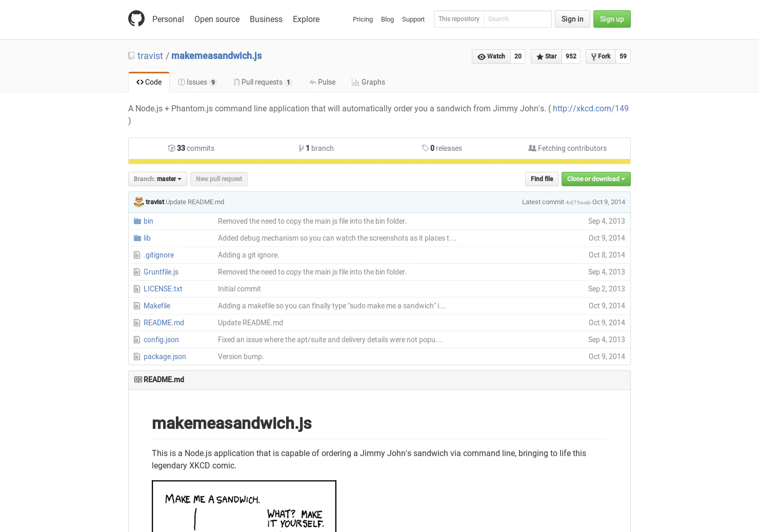Click travist's avatar in latest commit bar
Screen dimensions: 759x532
[139, 202]
